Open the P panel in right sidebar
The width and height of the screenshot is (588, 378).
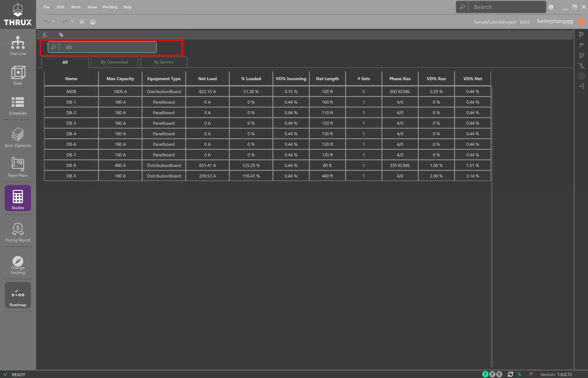(581, 35)
